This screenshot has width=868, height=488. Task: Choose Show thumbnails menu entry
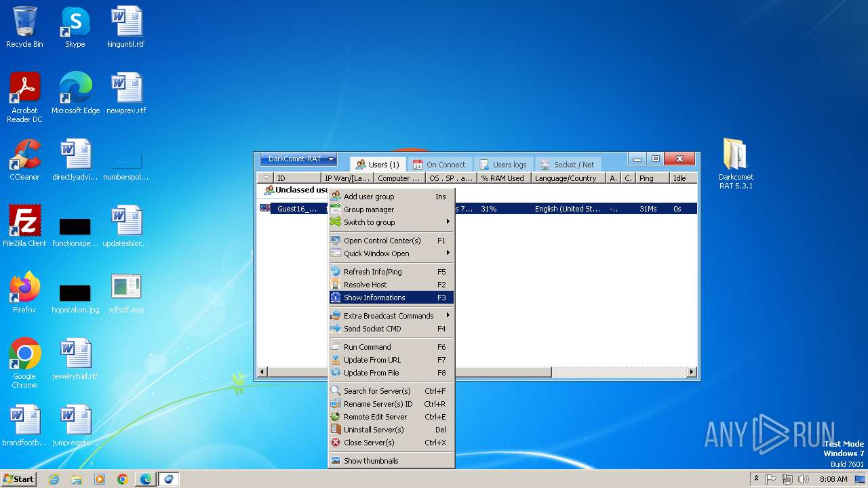tap(391, 461)
